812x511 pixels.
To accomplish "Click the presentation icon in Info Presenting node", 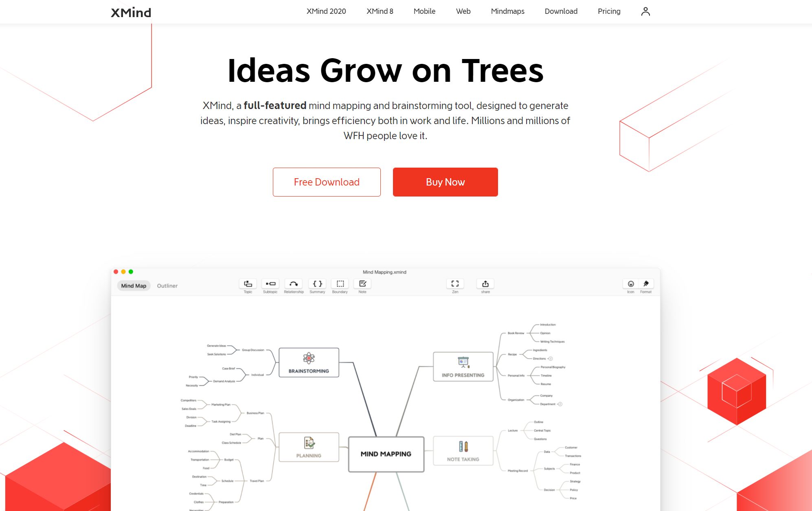I will pos(463,362).
